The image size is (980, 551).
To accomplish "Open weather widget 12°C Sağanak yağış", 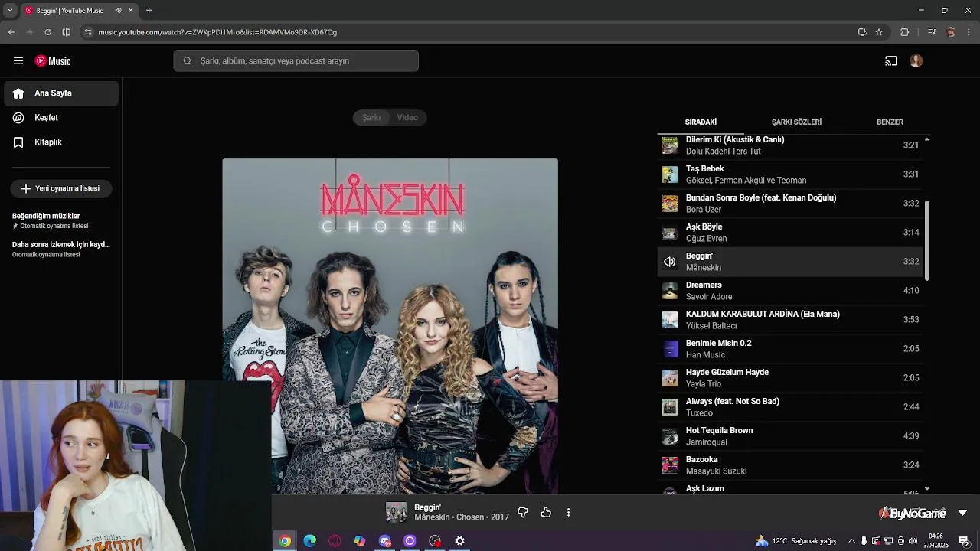I will (x=795, y=541).
